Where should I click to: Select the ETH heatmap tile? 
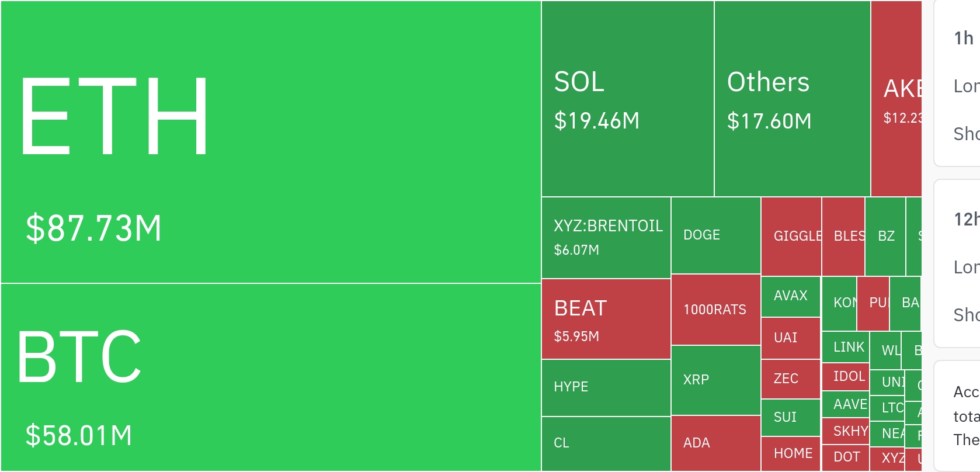click(271, 142)
